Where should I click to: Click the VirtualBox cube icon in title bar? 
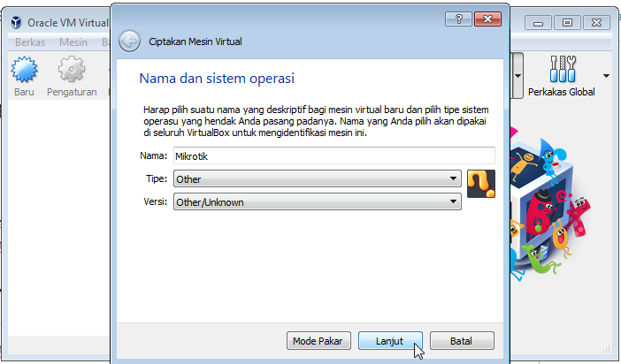pyautogui.click(x=16, y=23)
